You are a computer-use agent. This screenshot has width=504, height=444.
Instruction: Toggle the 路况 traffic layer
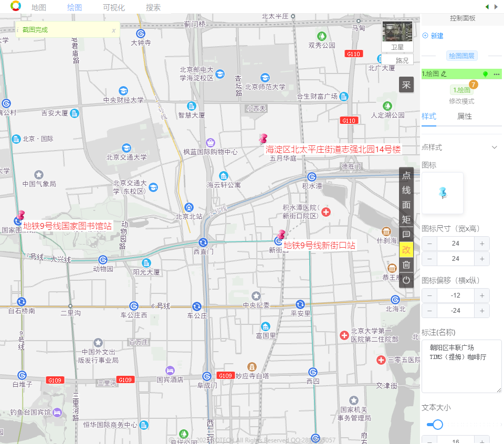397,60
